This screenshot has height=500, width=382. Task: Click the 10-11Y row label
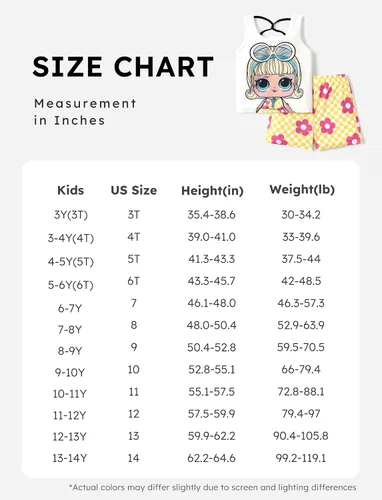70,394
